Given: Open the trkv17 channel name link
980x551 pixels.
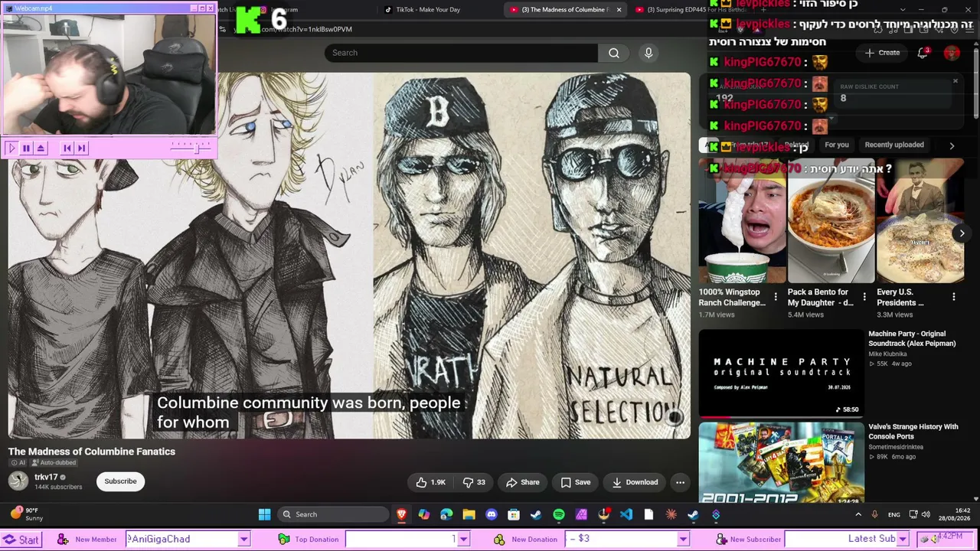Looking at the screenshot, I should (x=46, y=477).
